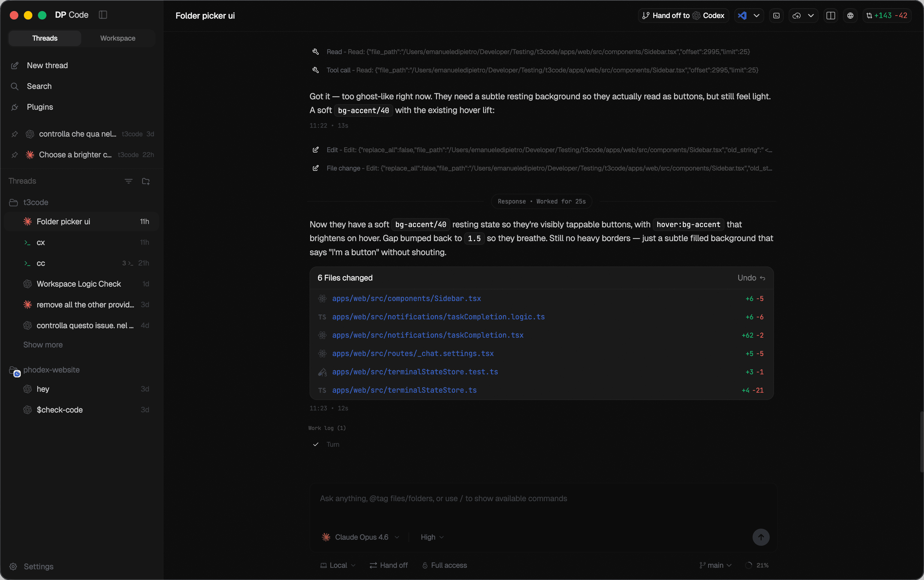
Task: Click the Hand off to Codex button
Action: pyautogui.click(x=683, y=15)
